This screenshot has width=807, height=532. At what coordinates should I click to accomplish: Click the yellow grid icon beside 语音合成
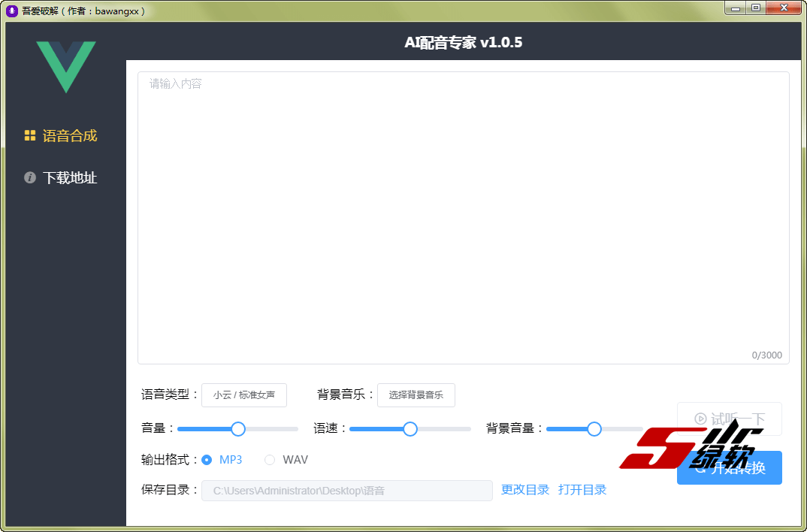(30, 136)
